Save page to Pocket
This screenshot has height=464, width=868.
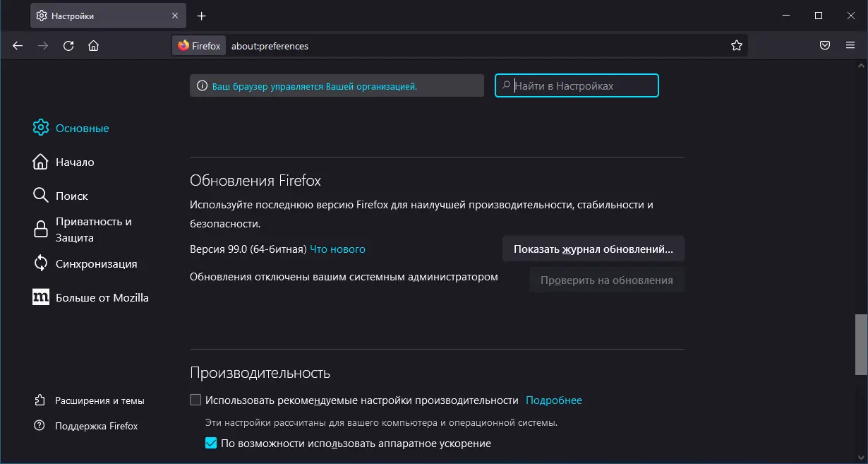coord(824,45)
